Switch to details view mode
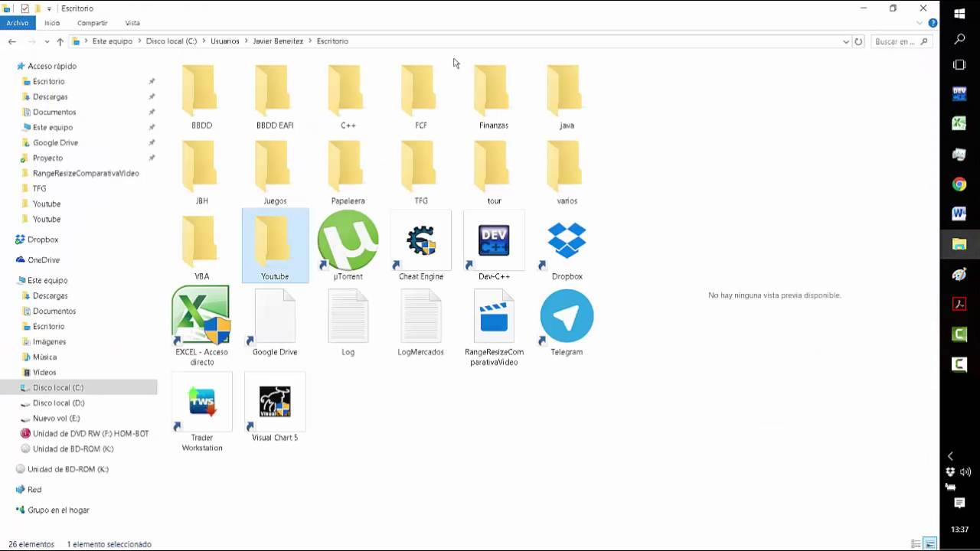The height and width of the screenshot is (551, 980). pyautogui.click(x=916, y=544)
